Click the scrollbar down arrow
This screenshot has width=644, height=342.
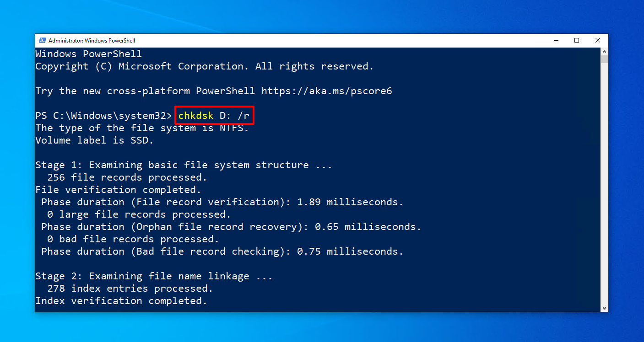pyautogui.click(x=604, y=308)
